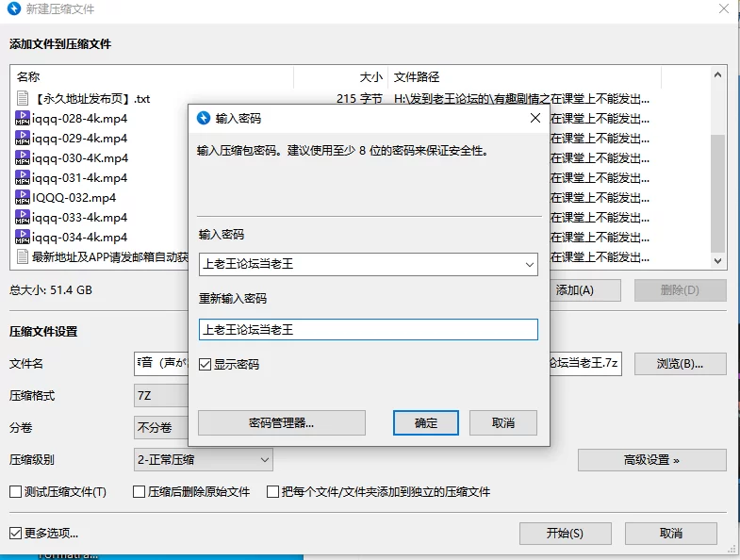
Task: Select the 【永久地址发布页】.txt file icon
Action: [23, 98]
